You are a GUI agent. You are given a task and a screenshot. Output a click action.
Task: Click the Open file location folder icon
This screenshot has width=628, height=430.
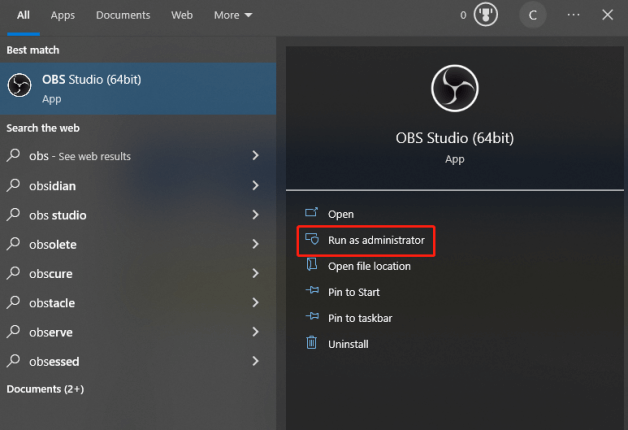[x=312, y=265]
